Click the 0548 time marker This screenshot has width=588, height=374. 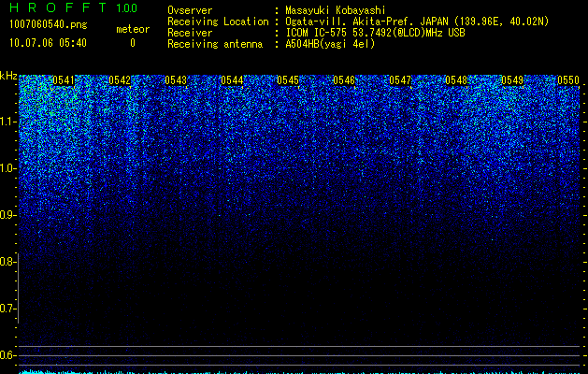click(x=456, y=80)
